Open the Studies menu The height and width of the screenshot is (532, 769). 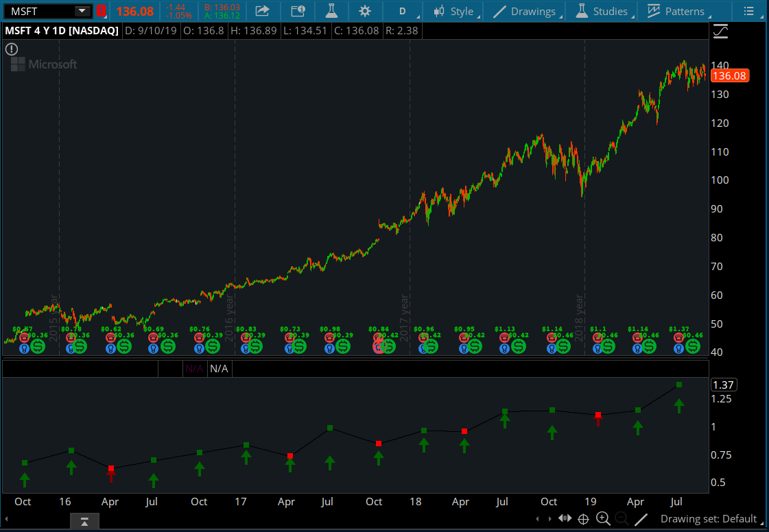602,11
